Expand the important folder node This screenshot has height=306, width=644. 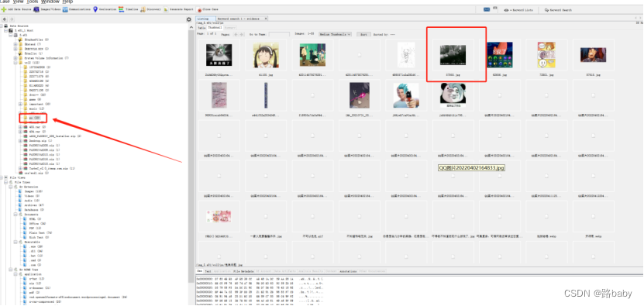click(20, 104)
